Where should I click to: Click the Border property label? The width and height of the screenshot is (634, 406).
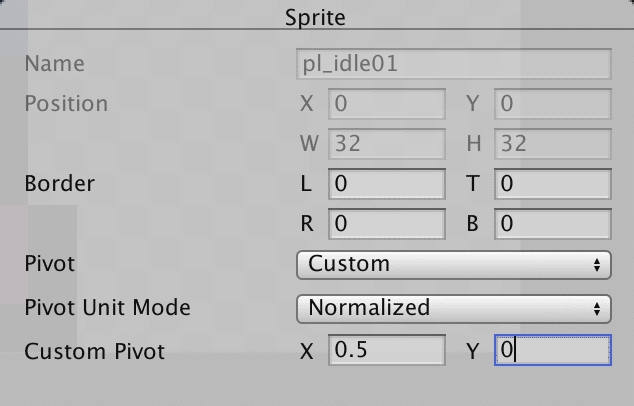click(x=60, y=184)
